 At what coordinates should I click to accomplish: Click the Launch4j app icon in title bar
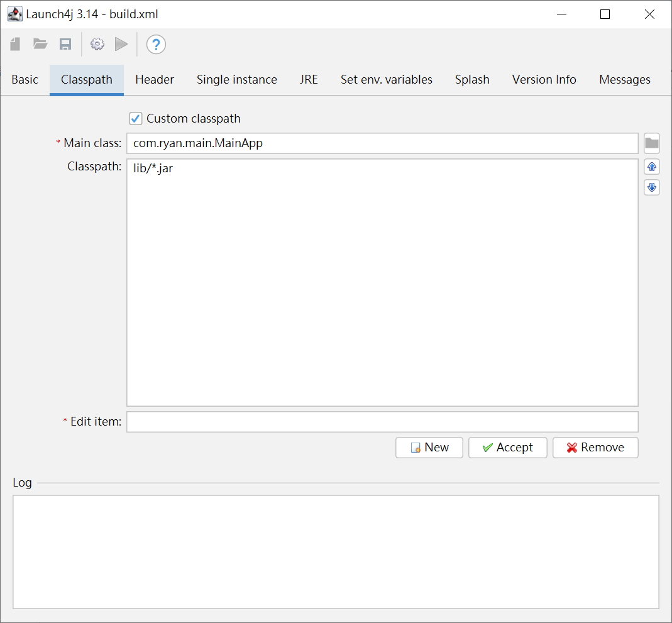coord(14,14)
